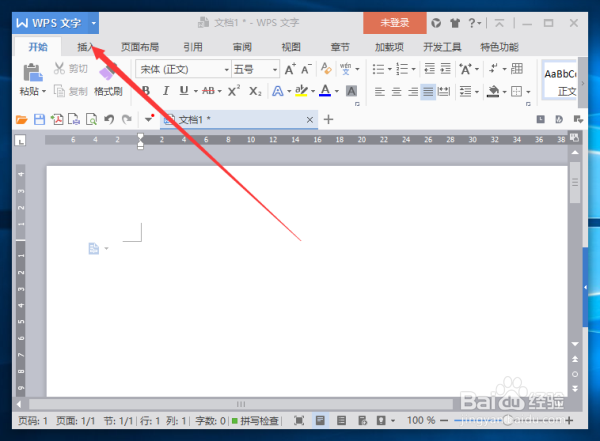
Task: Expand the highlight color dropdown arrow
Action: click(313, 91)
